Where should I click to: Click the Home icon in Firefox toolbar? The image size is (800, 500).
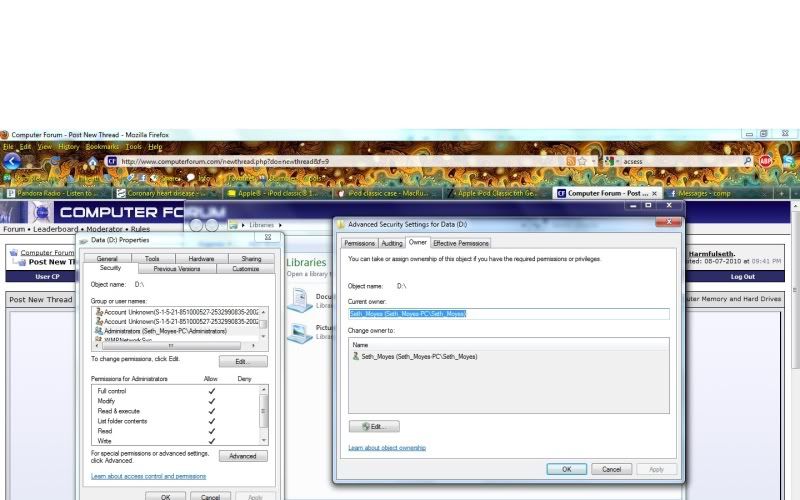93,161
